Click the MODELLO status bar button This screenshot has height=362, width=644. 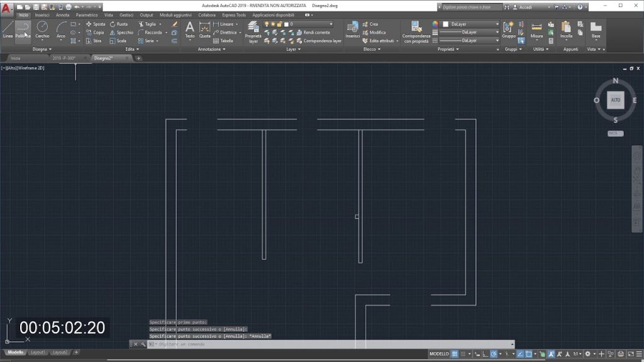(x=439, y=354)
